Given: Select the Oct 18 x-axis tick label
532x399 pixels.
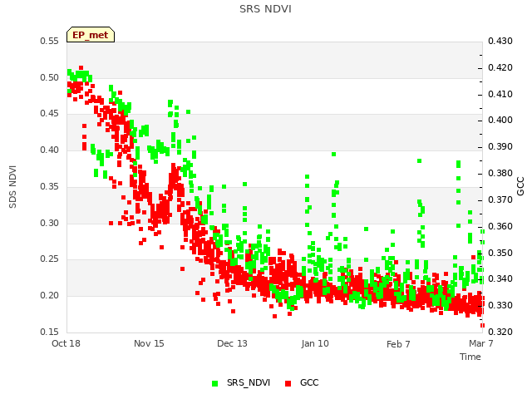Looking at the screenshot, I should click(x=66, y=343).
